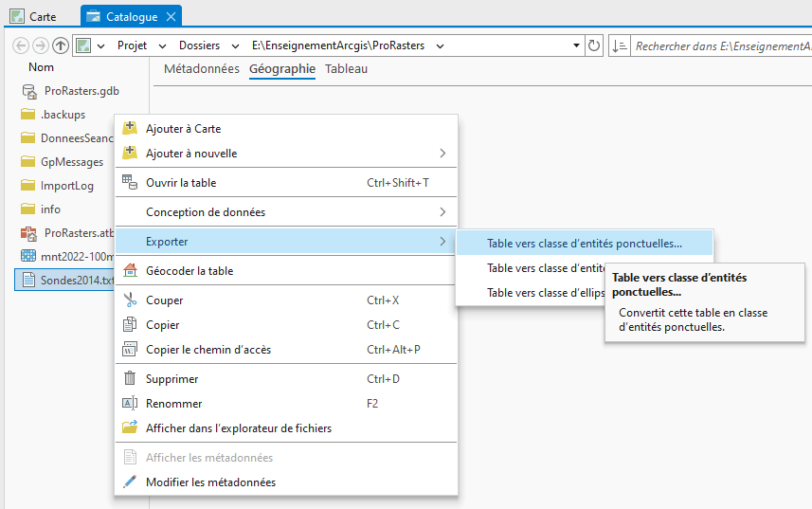The height and width of the screenshot is (509, 812).
Task: Refresh the catalog path with the reload icon
Action: pos(594,45)
